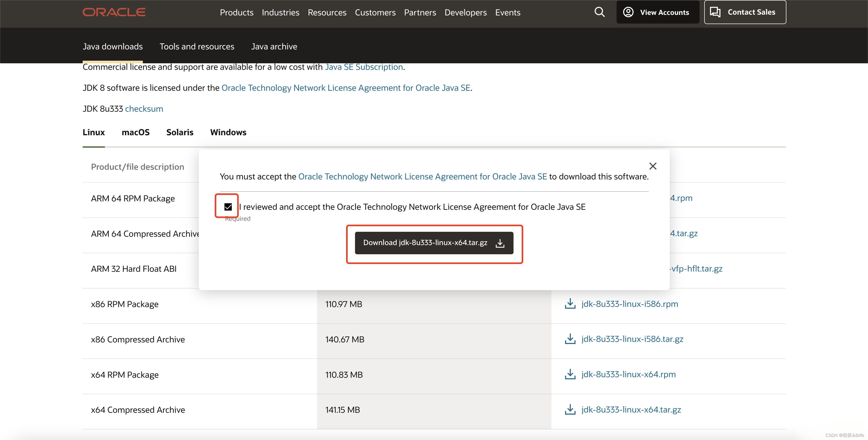Image resolution: width=868 pixels, height=440 pixels.
Task: Click download icon for jdk-8u333-linux-i586.tar.gz
Action: click(570, 339)
